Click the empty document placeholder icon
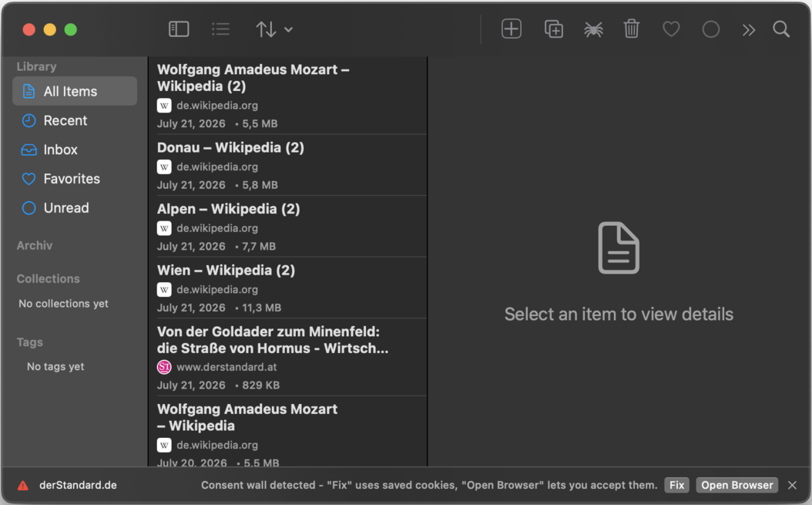 pyautogui.click(x=619, y=247)
